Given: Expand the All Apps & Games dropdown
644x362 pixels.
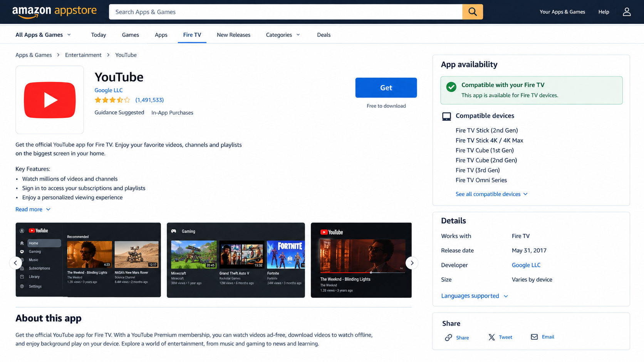Looking at the screenshot, I should pyautogui.click(x=43, y=35).
